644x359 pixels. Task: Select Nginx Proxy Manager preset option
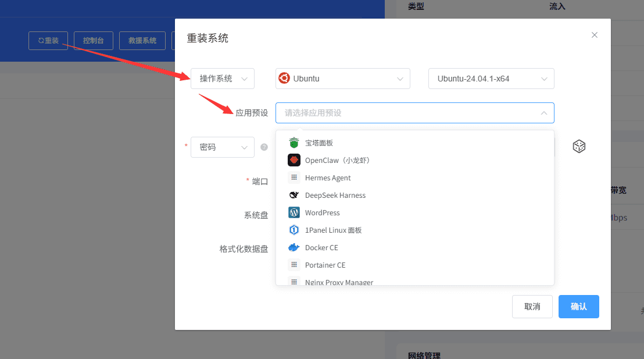[415, 281]
